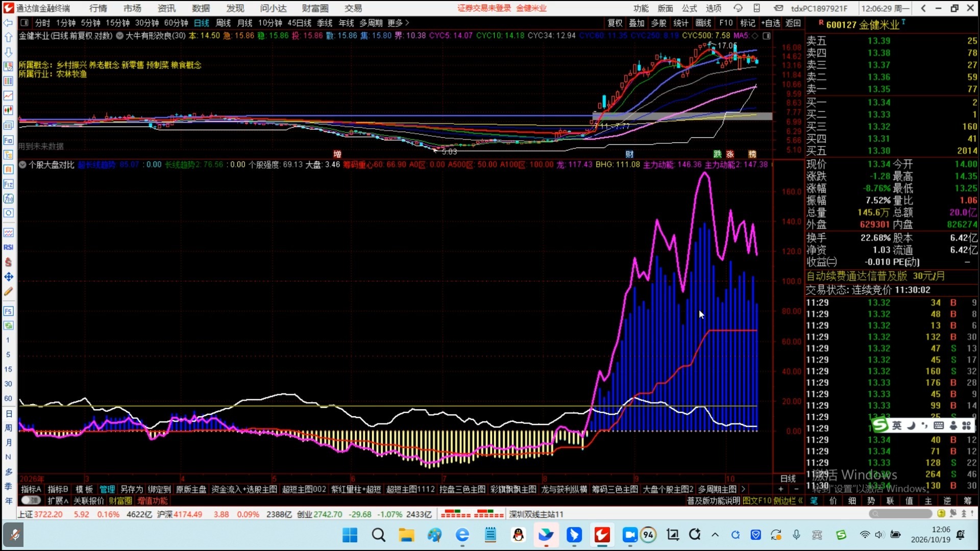This screenshot has width=980, height=551.
Task: Toggle 叠加 overlay in chart toolbar
Action: click(636, 23)
